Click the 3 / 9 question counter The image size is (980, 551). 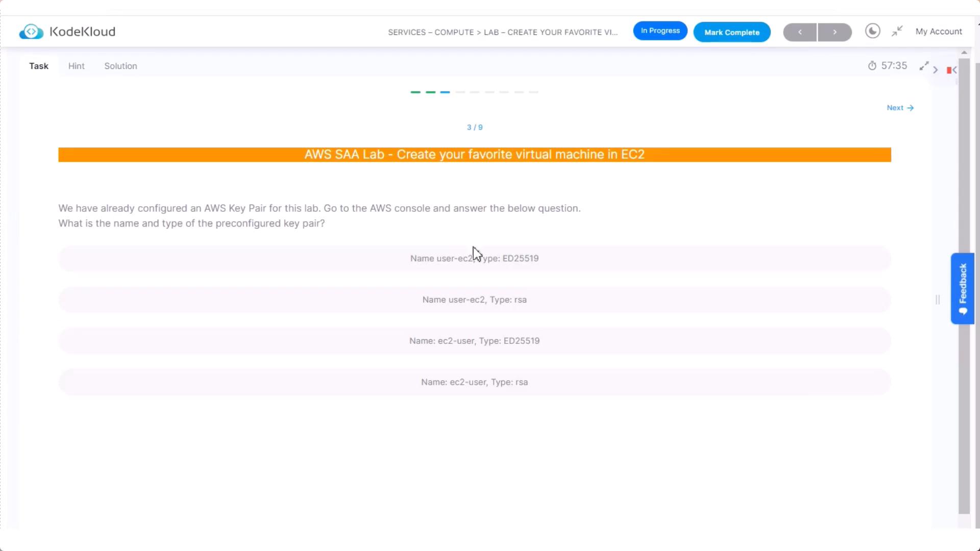[x=475, y=128]
